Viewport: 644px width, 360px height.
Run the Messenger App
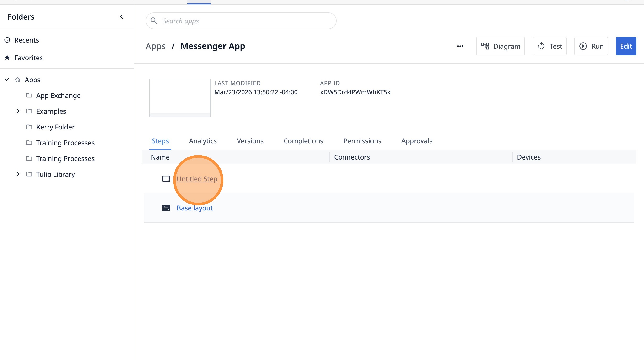591,46
